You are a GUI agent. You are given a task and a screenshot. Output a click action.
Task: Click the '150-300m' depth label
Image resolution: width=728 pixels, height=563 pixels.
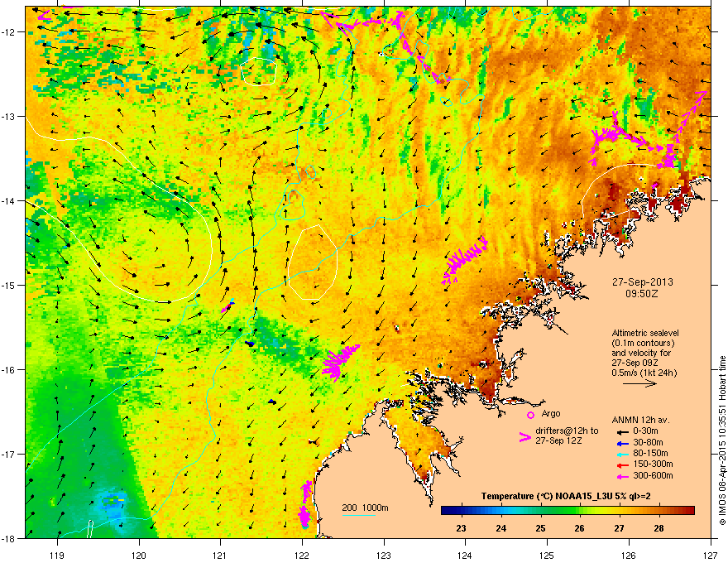click(x=653, y=464)
